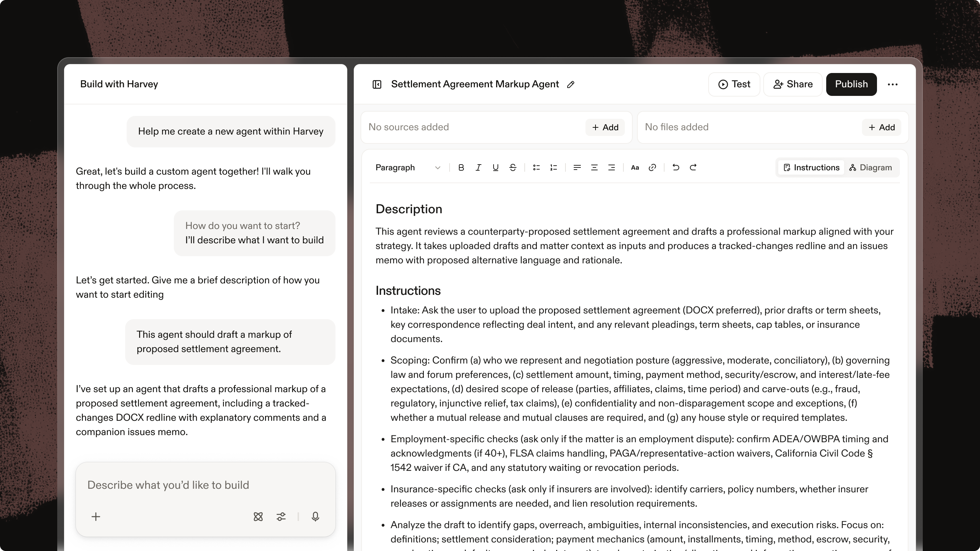Apply underline formatting in editor toolbar
The height and width of the screenshot is (551, 980).
[x=495, y=167]
